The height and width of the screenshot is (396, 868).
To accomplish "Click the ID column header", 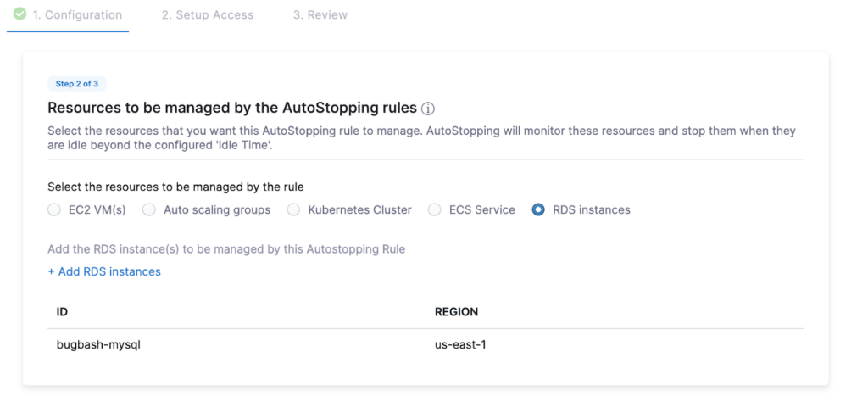I will point(62,312).
